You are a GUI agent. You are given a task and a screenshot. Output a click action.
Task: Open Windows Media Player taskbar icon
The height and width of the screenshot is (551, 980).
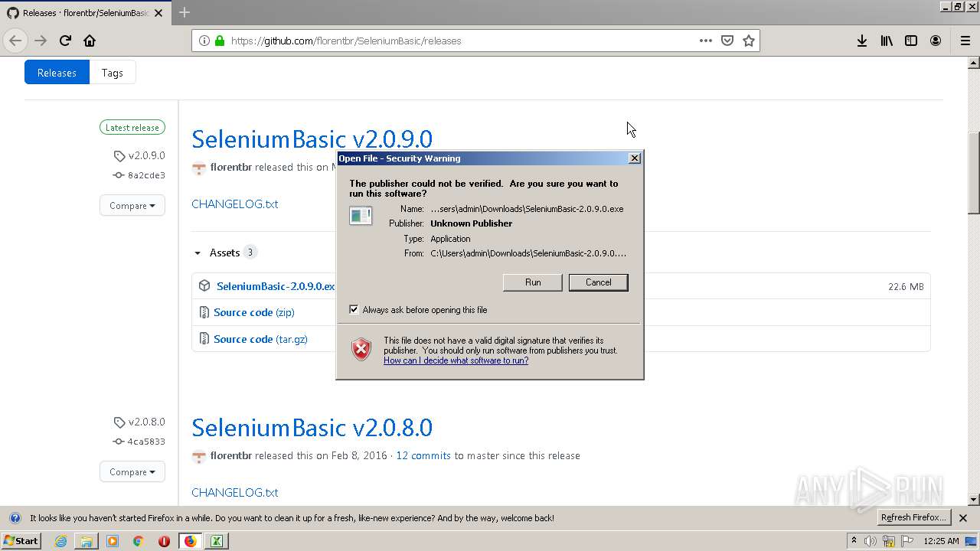pyautogui.click(x=113, y=541)
